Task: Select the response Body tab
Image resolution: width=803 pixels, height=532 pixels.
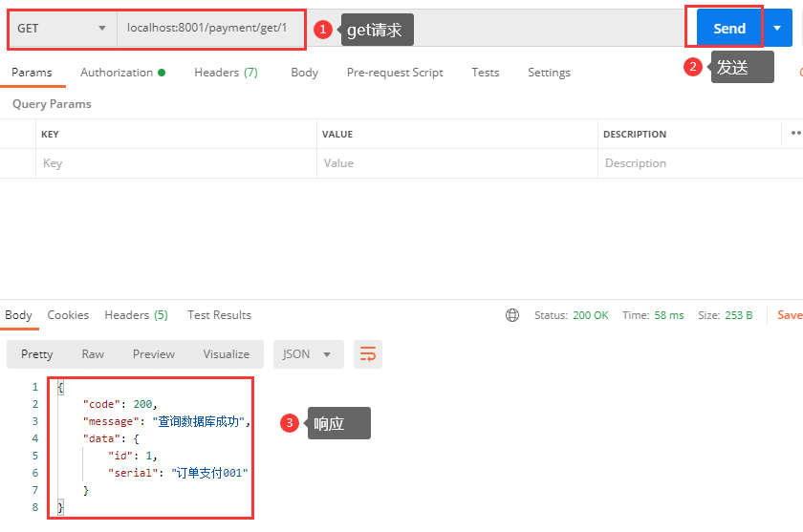Action: coord(18,315)
